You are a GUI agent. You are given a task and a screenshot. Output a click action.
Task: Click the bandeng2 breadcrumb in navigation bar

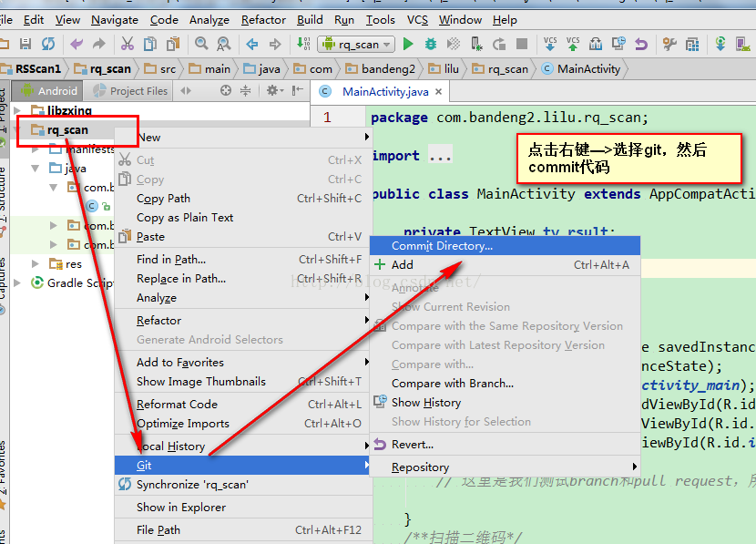(387, 68)
